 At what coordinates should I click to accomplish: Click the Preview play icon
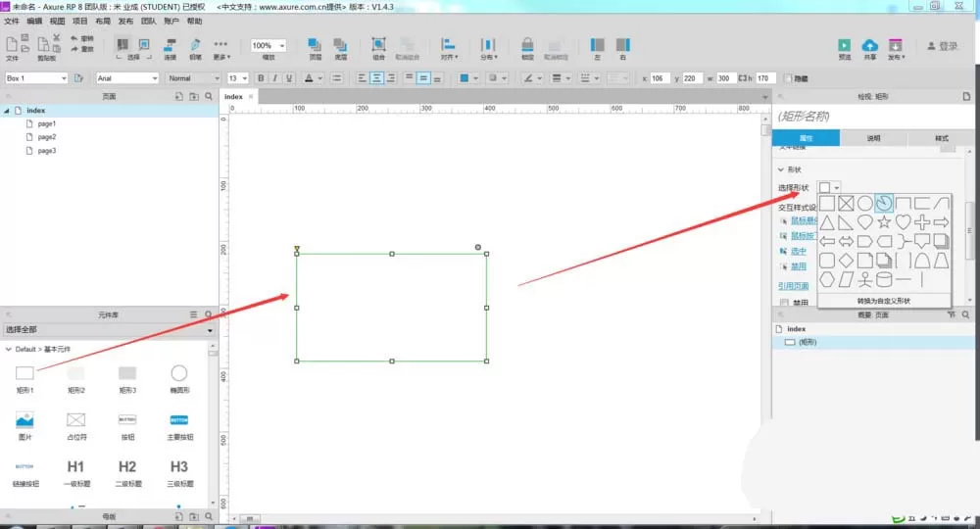pos(844,48)
